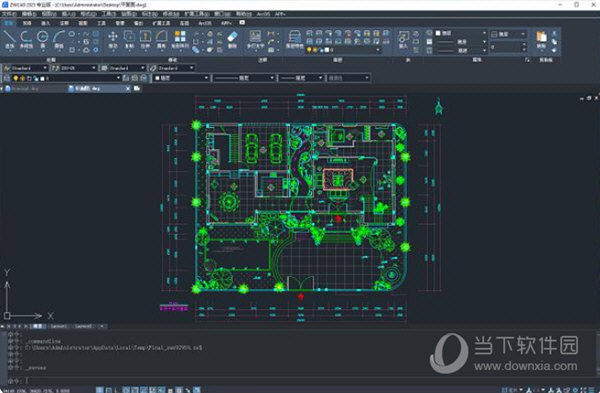Select the Arc drawing tool
This screenshot has height=393, width=600.
pyautogui.click(x=59, y=40)
